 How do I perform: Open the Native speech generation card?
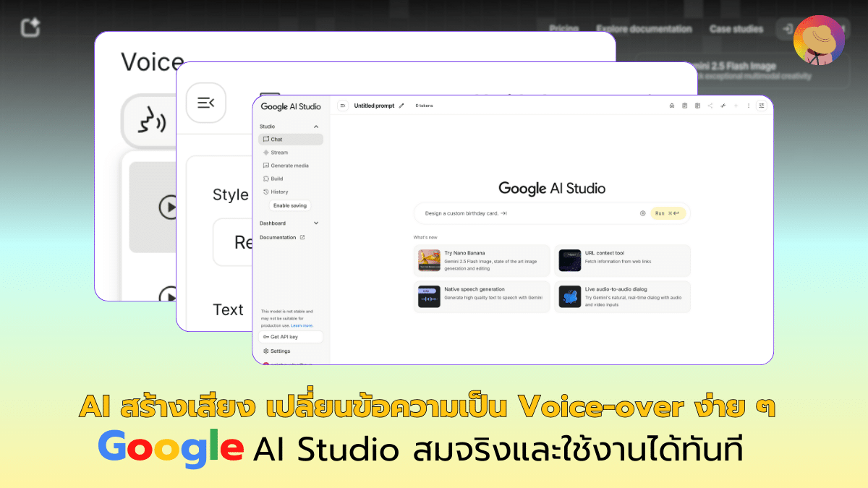pos(482,296)
